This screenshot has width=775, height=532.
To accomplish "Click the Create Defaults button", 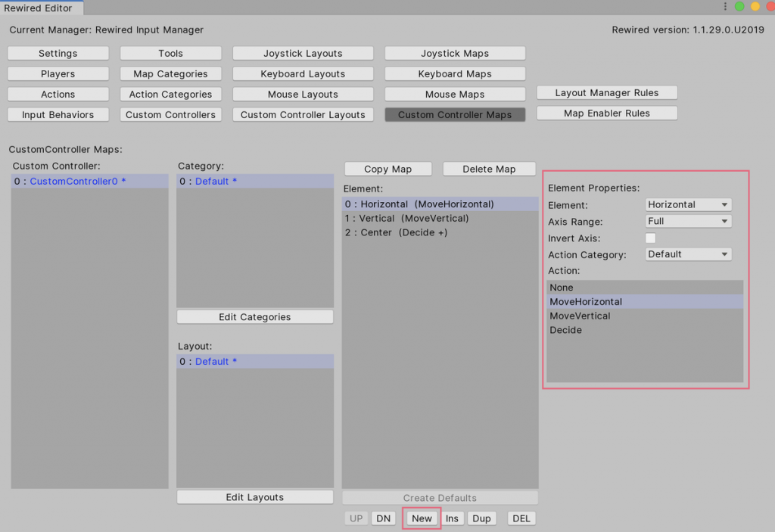I will pyautogui.click(x=440, y=498).
